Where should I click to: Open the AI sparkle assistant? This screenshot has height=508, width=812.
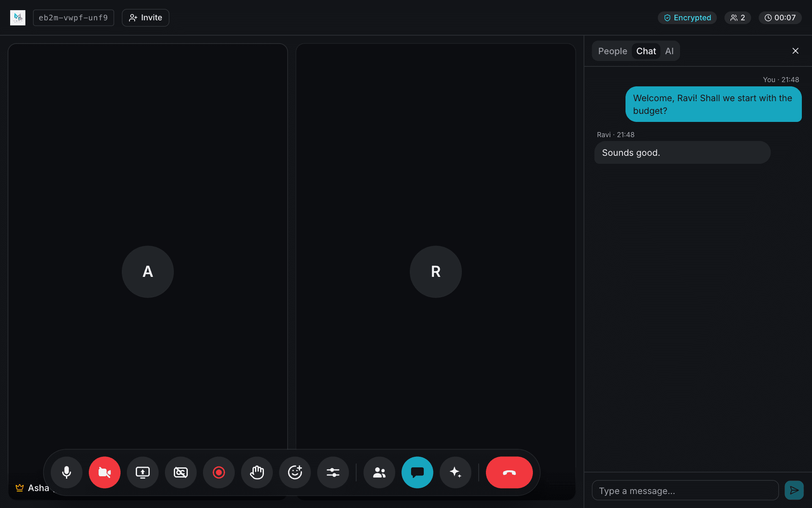[x=455, y=472]
